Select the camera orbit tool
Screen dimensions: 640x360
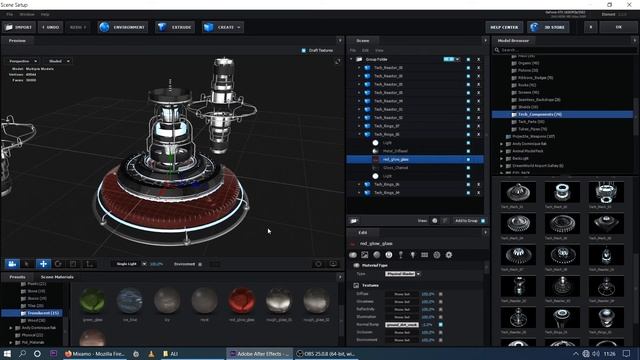(x=12, y=264)
